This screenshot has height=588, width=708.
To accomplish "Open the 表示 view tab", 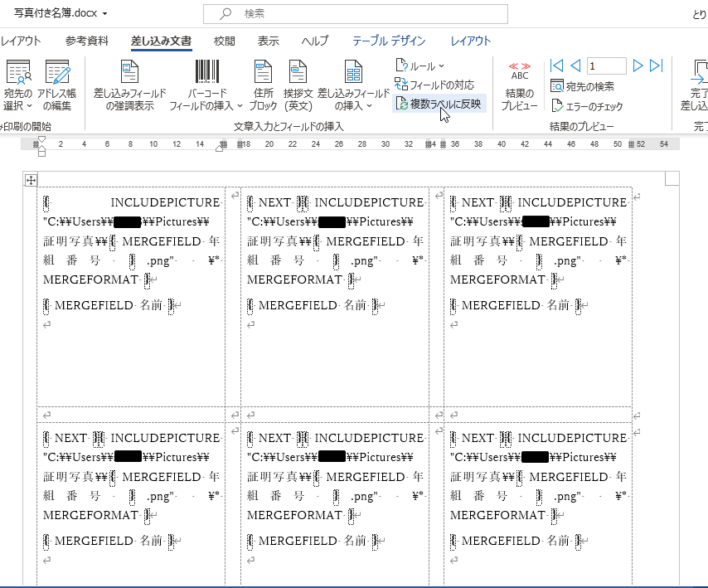I will [269, 41].
